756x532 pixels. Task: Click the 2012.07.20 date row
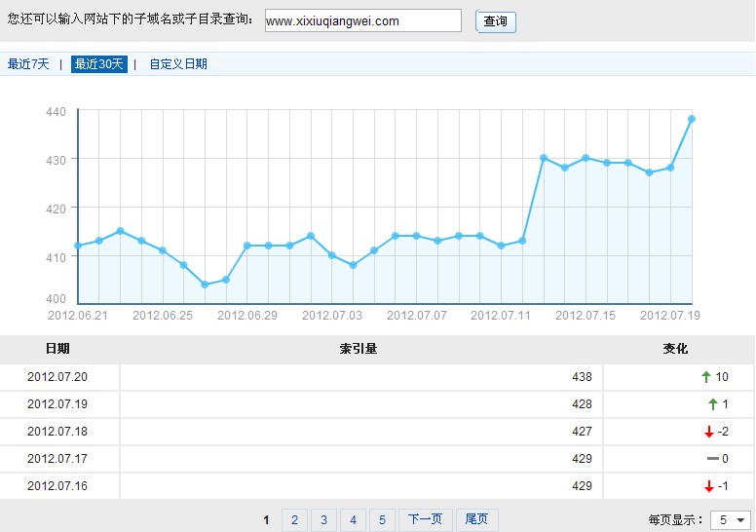57,377
